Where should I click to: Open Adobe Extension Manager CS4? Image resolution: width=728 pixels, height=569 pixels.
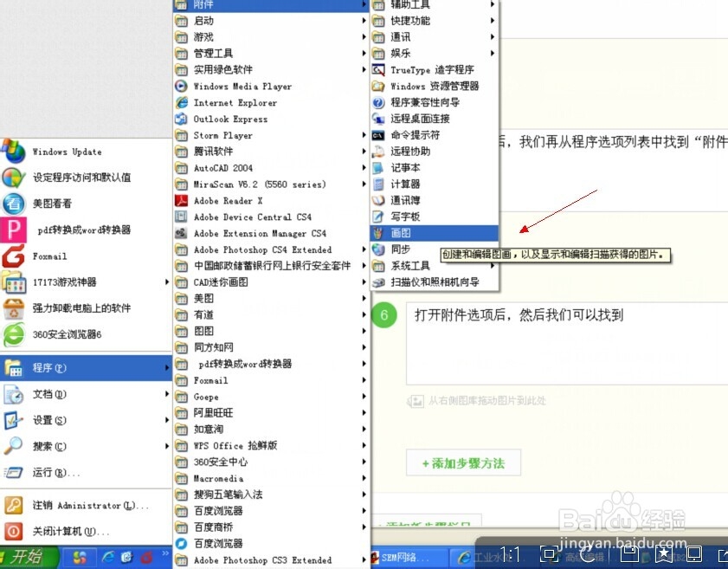[x=271, y=233]
